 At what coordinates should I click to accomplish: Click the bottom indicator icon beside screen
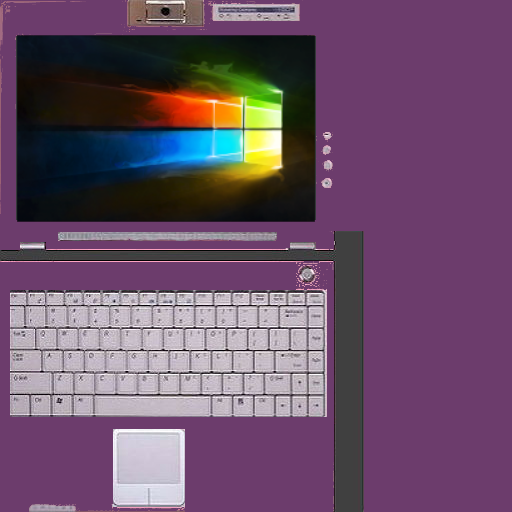coord(327,183)
